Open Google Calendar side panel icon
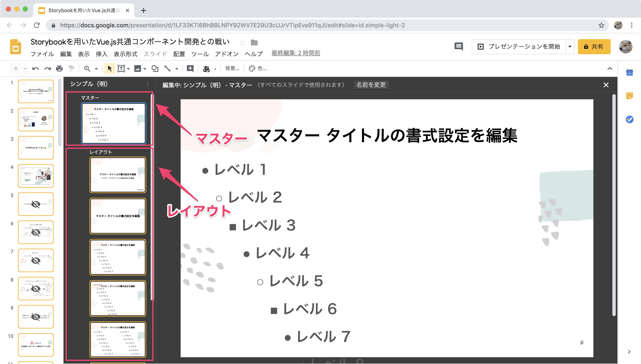 click(x=629, y=73)
